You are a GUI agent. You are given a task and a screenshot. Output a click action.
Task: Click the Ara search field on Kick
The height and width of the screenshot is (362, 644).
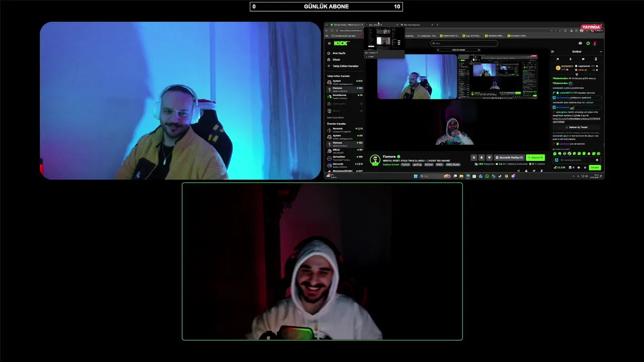pos(464,43)
